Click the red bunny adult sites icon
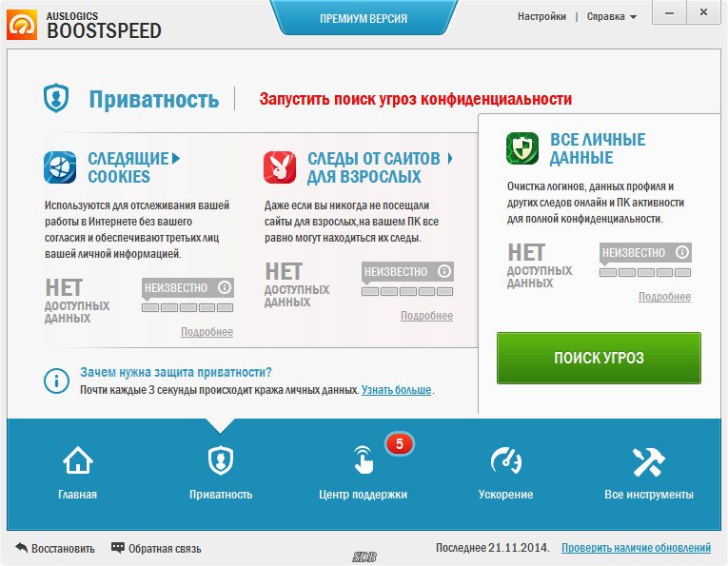The image size is (728, 566). (280, 167)
